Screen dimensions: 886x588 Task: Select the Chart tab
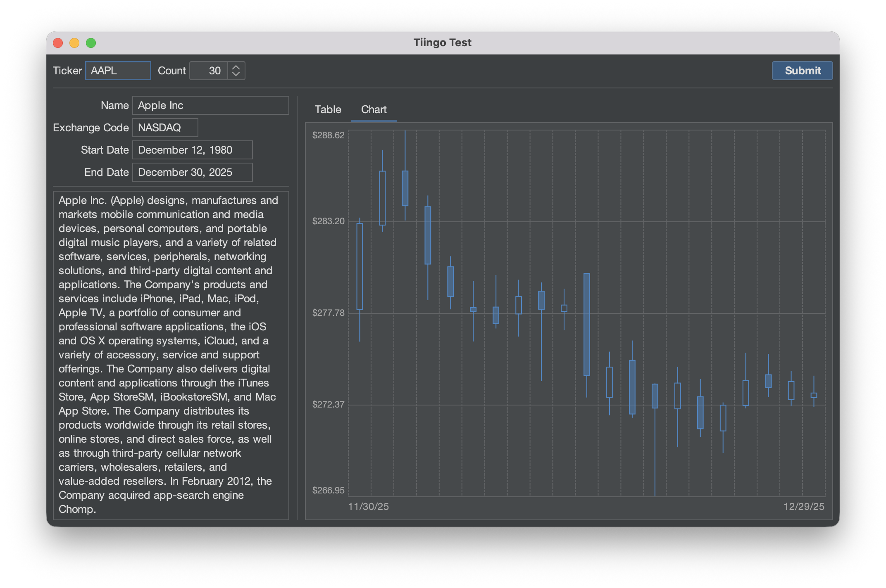point(374,109)
